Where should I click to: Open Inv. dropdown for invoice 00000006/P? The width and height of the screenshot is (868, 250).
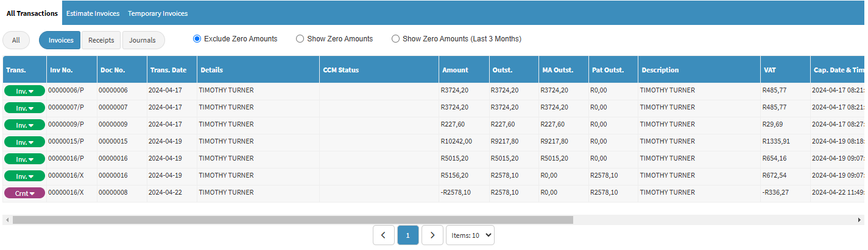pos(24,91)
